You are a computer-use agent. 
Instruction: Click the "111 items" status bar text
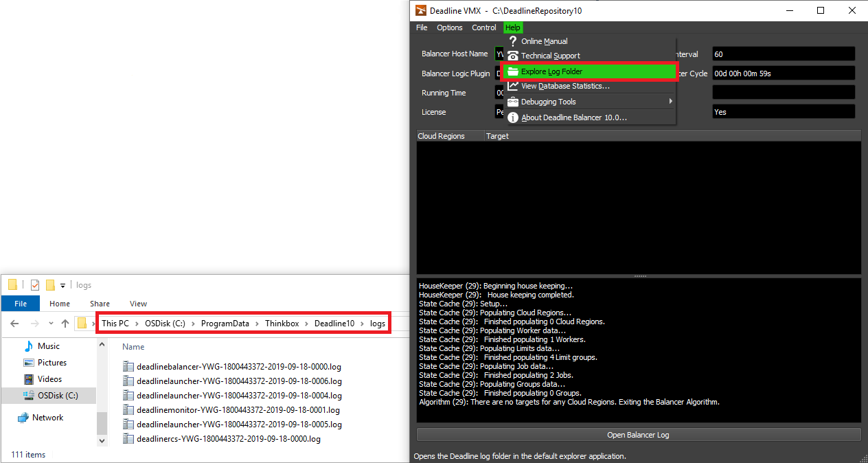point(28,455)
